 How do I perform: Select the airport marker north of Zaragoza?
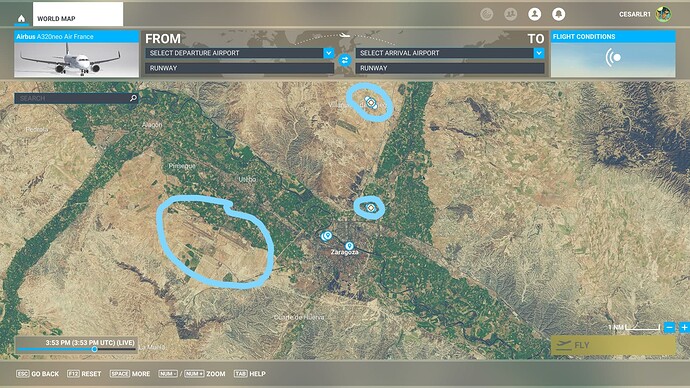371,103
